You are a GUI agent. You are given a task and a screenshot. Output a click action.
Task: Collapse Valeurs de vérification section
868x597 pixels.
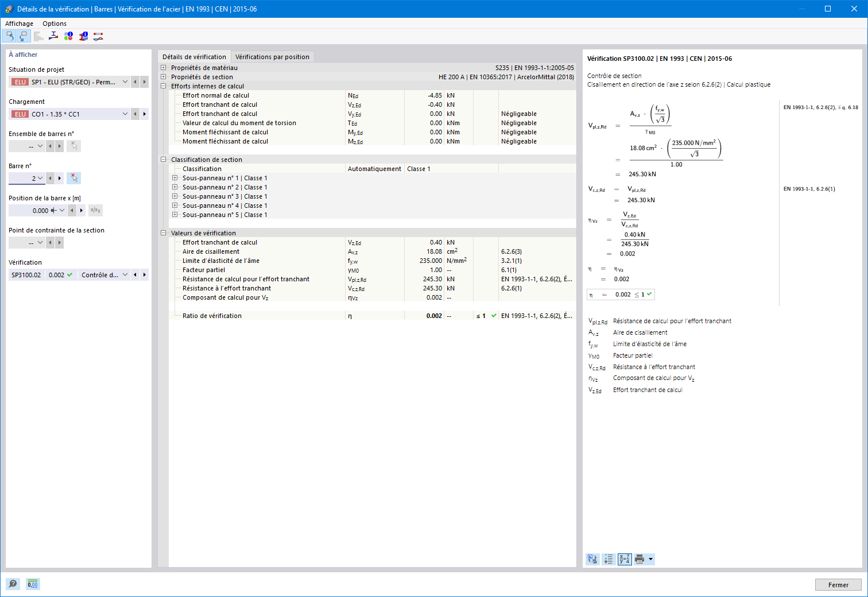click(164, 233)
